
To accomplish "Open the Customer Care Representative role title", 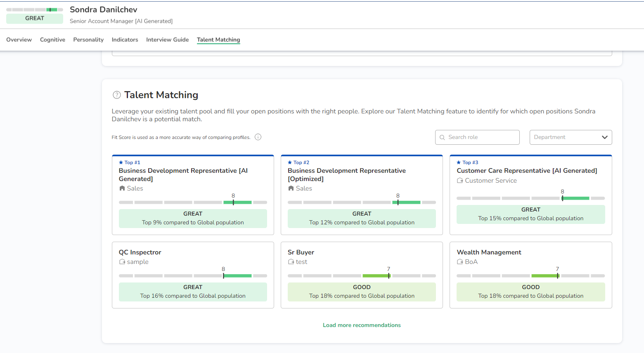I will tap(526, 171).
